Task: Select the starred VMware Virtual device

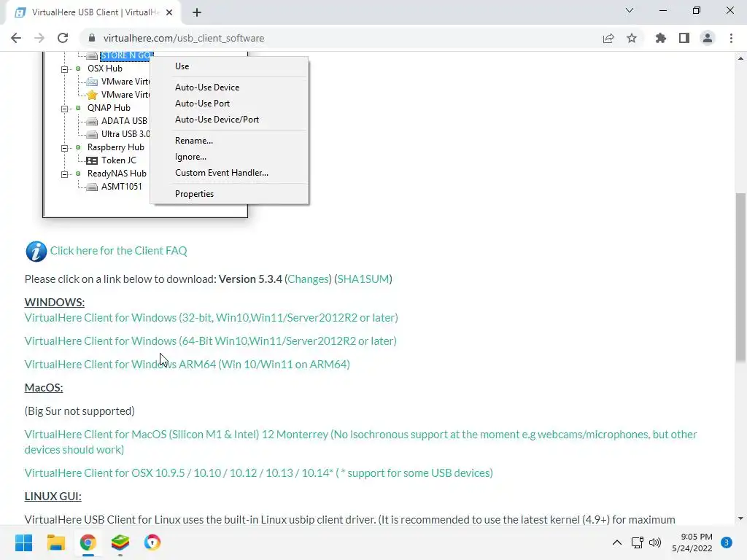Action: 125,95
